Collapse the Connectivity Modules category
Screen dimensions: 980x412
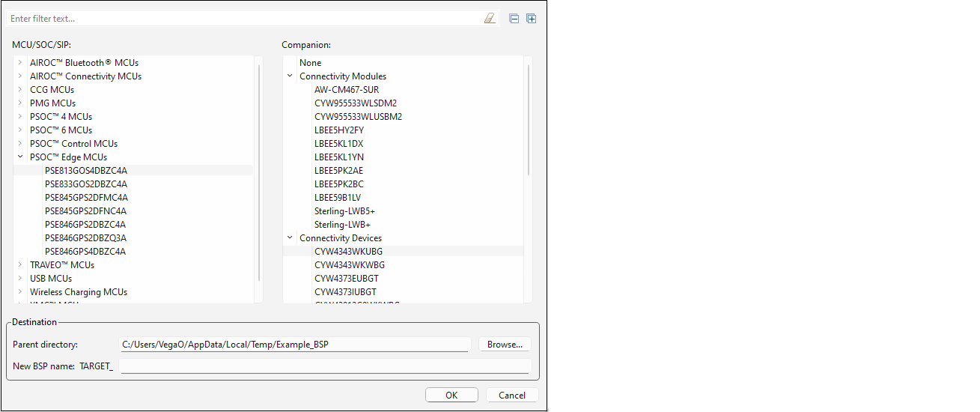[x=290, y=76]
